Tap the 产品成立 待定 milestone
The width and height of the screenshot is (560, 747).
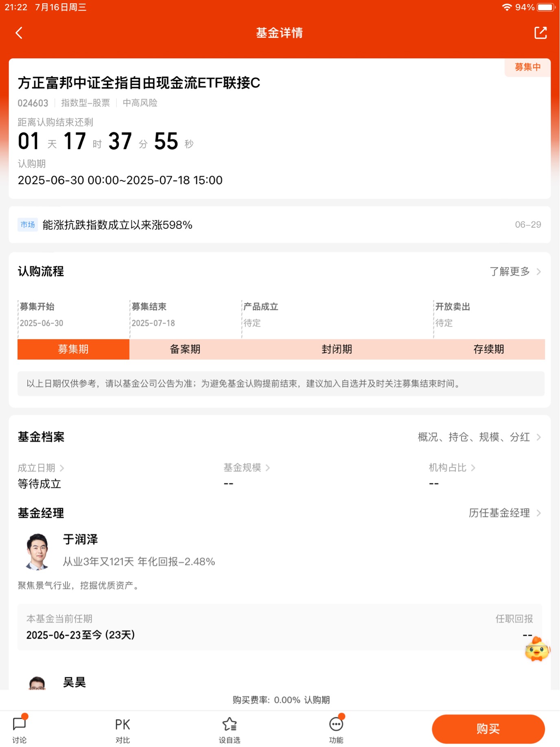click(261, 315)
